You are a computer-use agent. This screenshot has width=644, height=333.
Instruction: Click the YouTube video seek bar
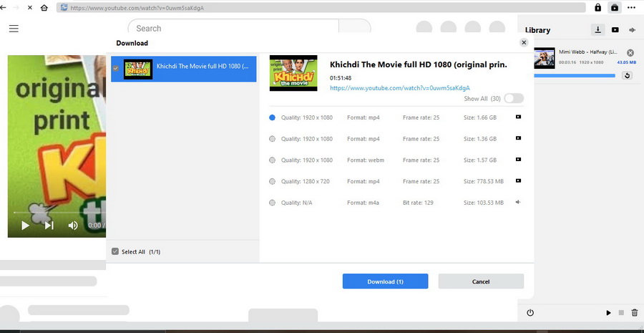(59, 212)
